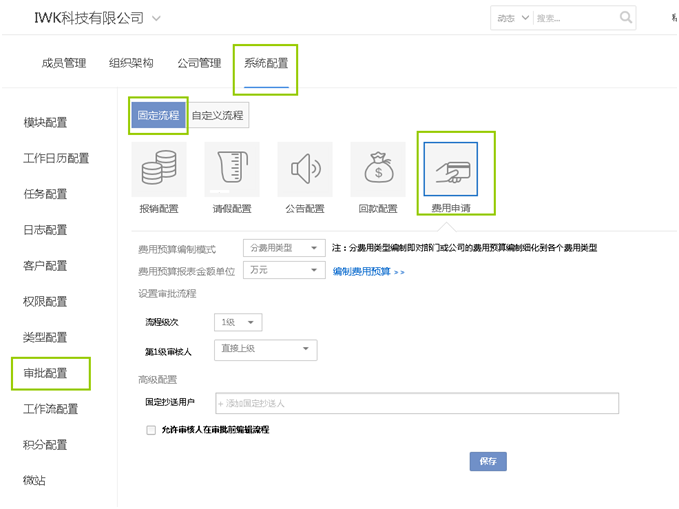
Task: Click the 费用申请 card icon
Action: [451, 171]
